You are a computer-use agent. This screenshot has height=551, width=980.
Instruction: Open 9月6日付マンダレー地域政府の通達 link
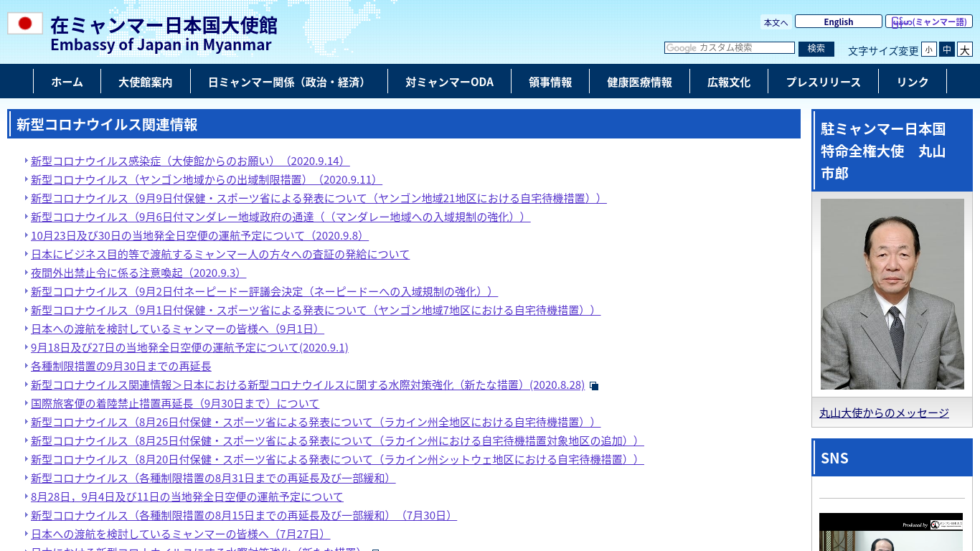(281, 217)
